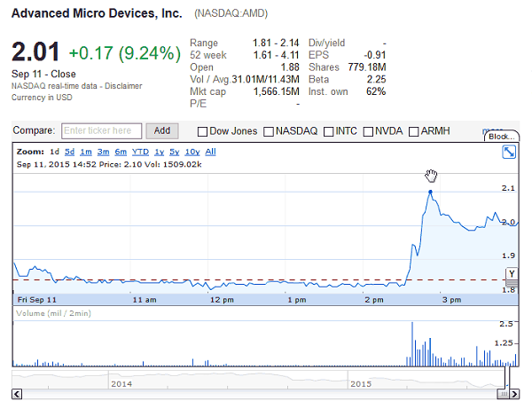The width and height of the screenshot is (532, 401).
Task: Expand the chart to full screen
Action: (510, 153)
